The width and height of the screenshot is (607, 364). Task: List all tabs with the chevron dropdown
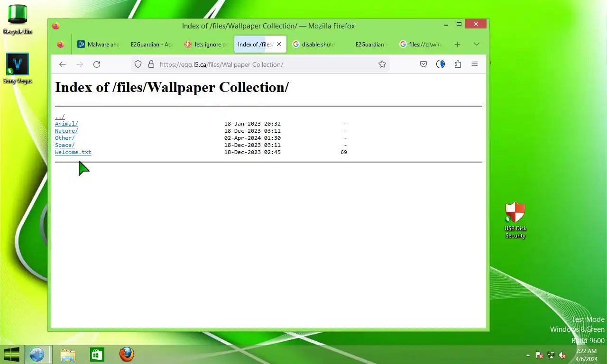coord(477,44)
